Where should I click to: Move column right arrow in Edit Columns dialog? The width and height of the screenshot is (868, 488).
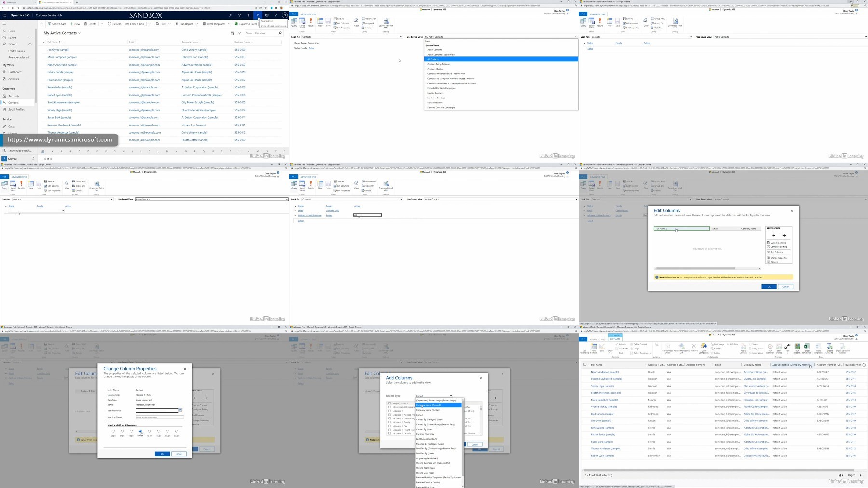(x=784, y=235)
